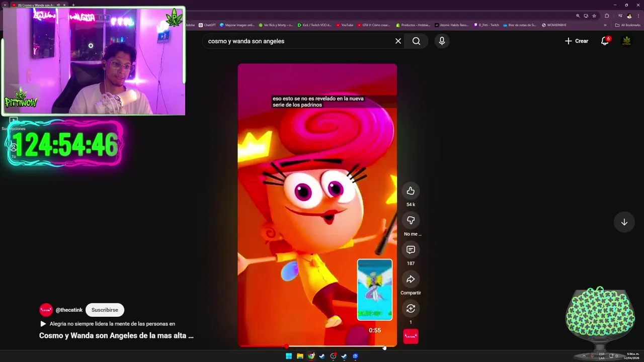
Task: Open the ChatGPT bookmark
Action: tap(207, 25)
